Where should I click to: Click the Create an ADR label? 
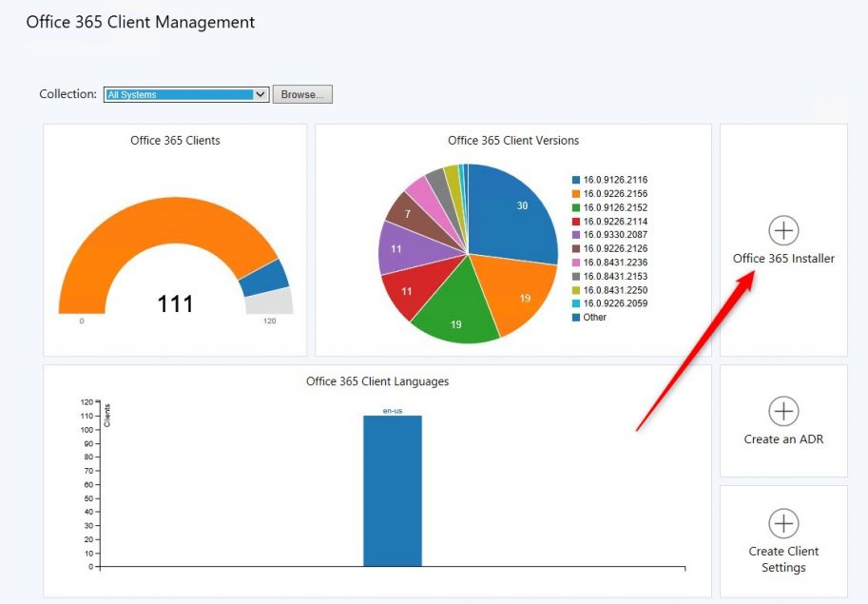click(x=783, y=439)
